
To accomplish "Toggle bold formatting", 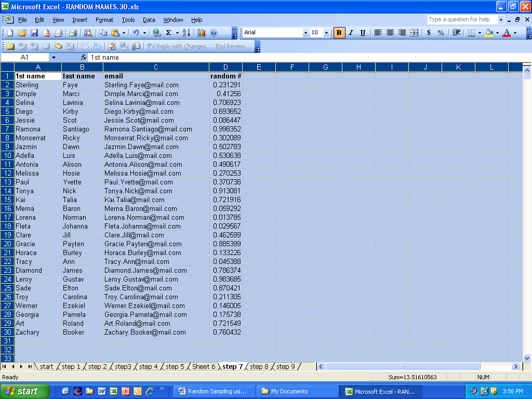I will pyautogui.click(x=339, y=33).
